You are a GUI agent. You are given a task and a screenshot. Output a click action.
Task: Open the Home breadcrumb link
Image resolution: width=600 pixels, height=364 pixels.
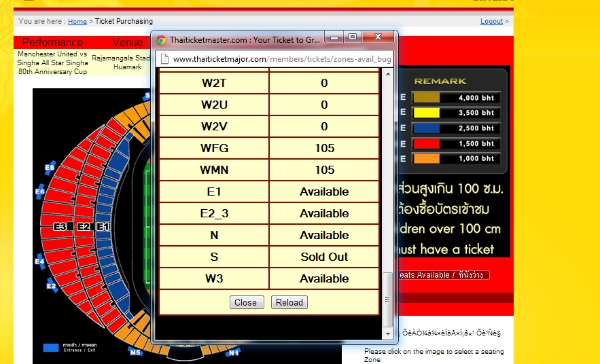click(x=77, y=22)
